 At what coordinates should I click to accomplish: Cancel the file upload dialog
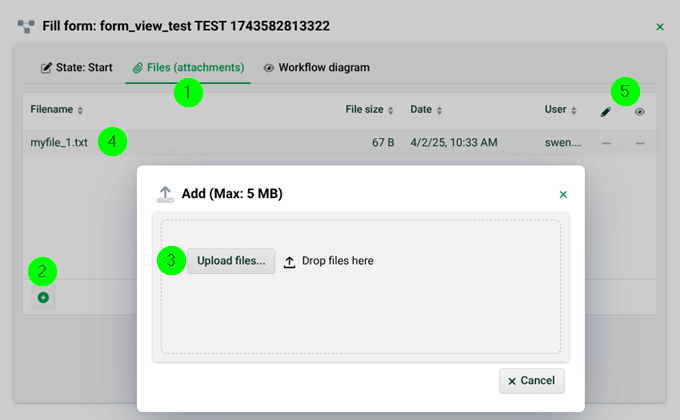(x=532, y=381)
